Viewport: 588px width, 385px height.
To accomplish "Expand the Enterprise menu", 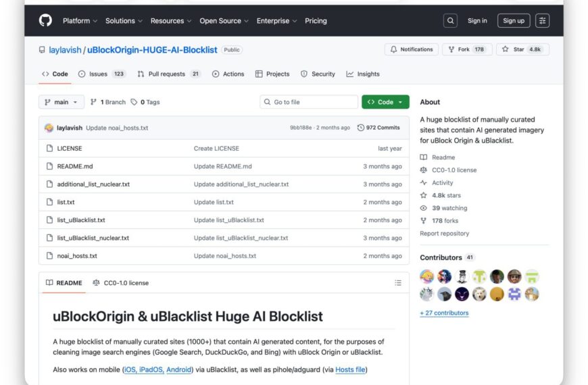I will (276, 21).
